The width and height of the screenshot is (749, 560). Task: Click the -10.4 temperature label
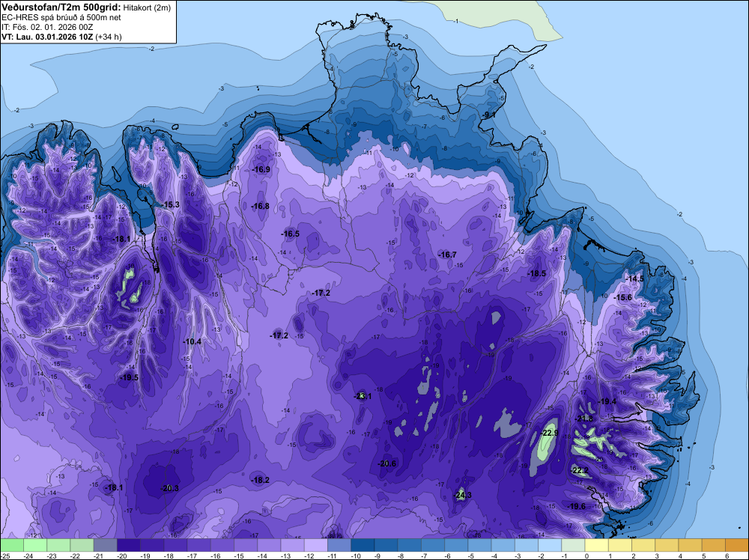pos(192,341)
